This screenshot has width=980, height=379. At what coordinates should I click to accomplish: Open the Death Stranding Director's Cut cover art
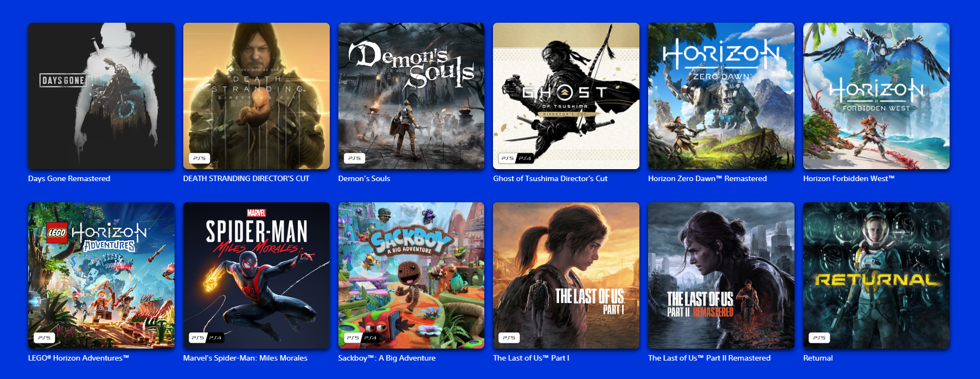coord(257,96)
